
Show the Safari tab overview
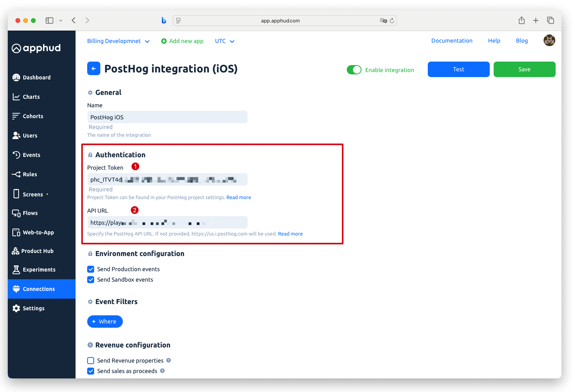551,20
